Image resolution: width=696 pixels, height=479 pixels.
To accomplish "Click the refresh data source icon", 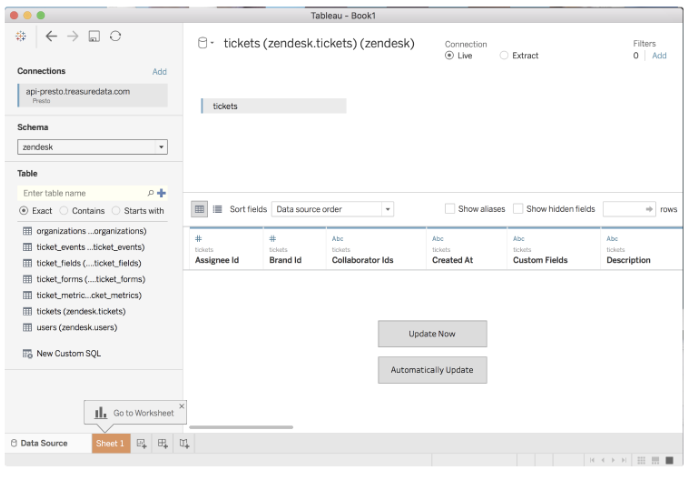I will pos(116,36).
